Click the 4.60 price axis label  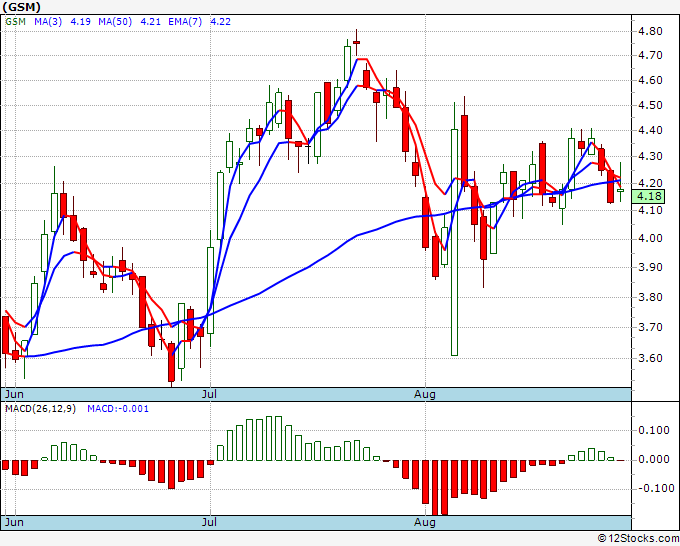(650, 80)
